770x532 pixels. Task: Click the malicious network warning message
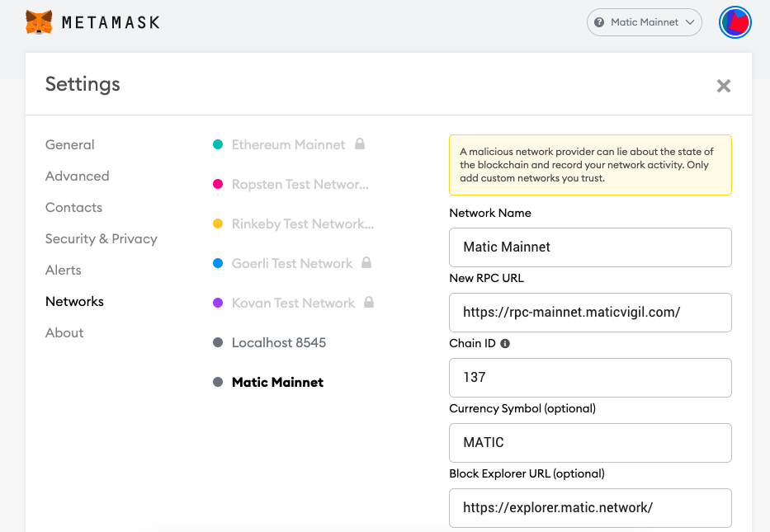[x=590, y=165]
